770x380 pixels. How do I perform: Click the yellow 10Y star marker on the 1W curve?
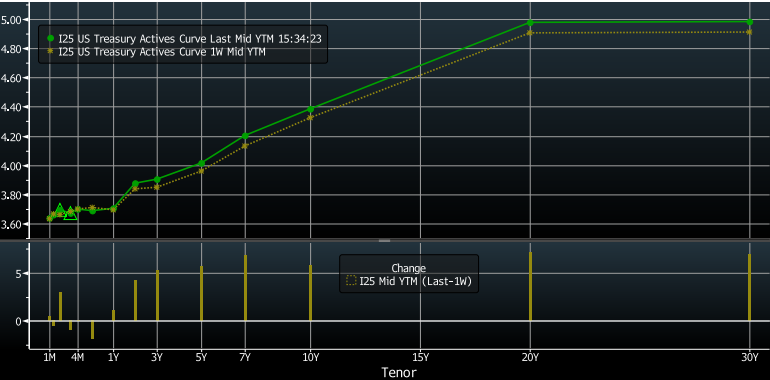pyautogui.click(x=310, y=117)
